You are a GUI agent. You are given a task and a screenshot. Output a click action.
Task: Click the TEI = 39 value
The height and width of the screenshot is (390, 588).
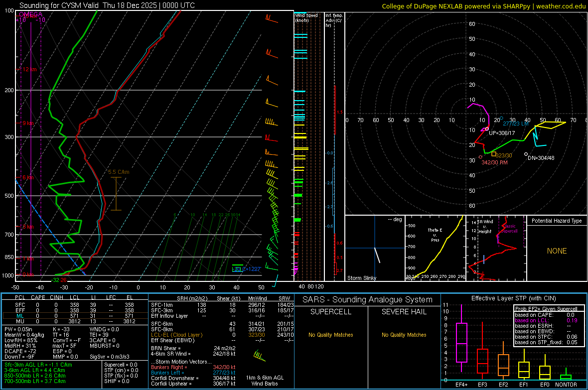pyautogui.click(x=99, y=335)
